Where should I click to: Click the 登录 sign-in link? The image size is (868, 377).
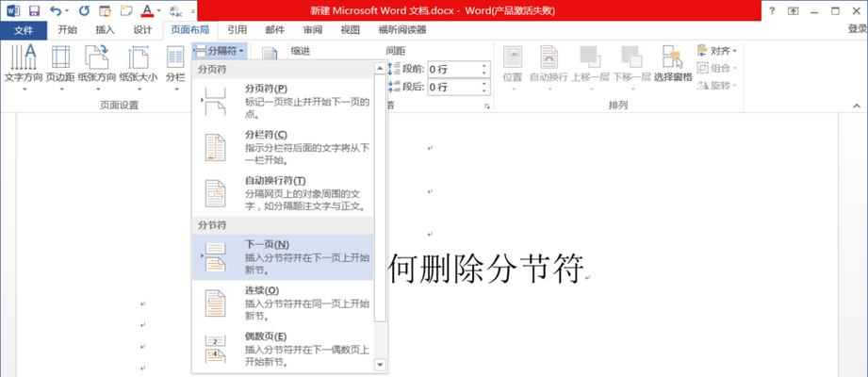[x=858, y=29]
